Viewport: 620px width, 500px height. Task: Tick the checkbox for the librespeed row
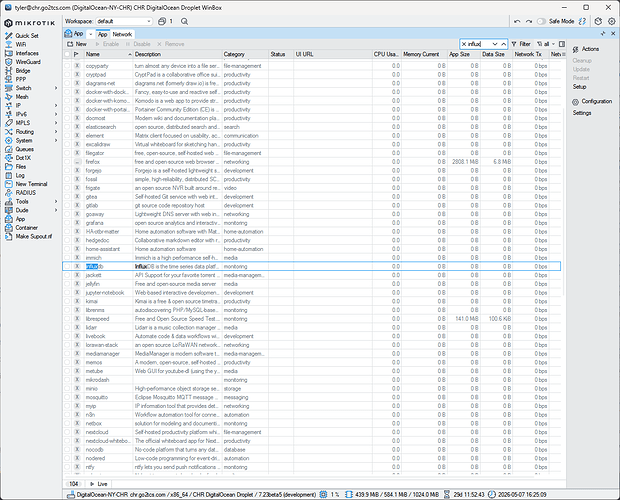tap(67, 319)
